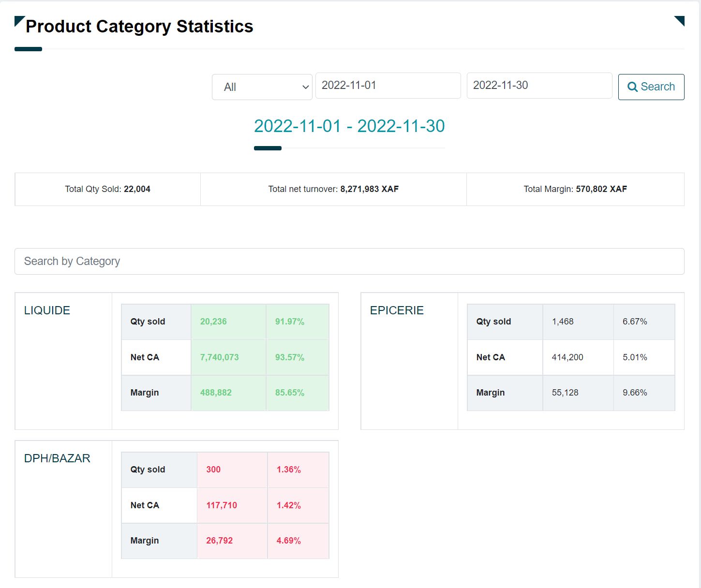Click the start date field 2022-11-01

tap(388, 86)
